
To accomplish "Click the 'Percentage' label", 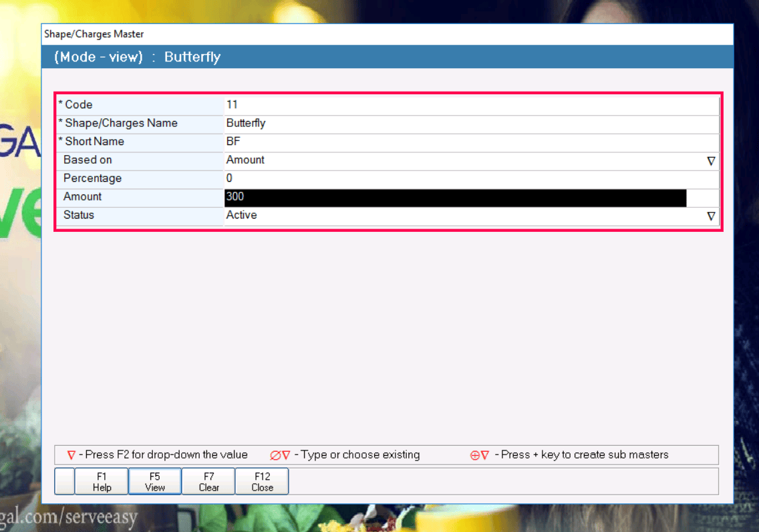I will 92,178.
